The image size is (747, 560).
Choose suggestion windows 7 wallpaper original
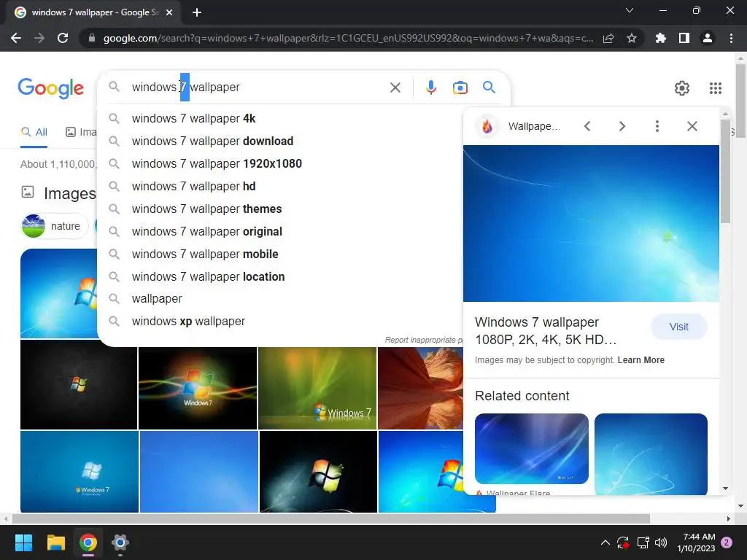coord(279,231)
